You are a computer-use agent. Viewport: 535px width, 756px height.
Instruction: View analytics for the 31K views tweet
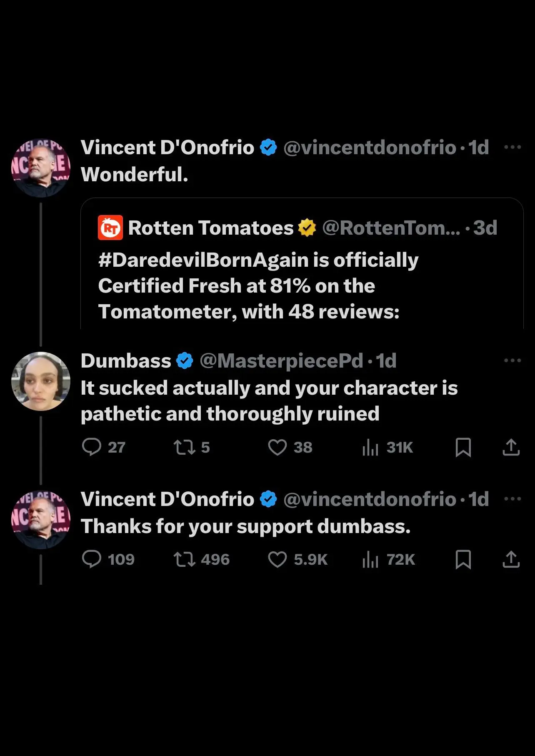pyautogui.click(x=370, y=447)
